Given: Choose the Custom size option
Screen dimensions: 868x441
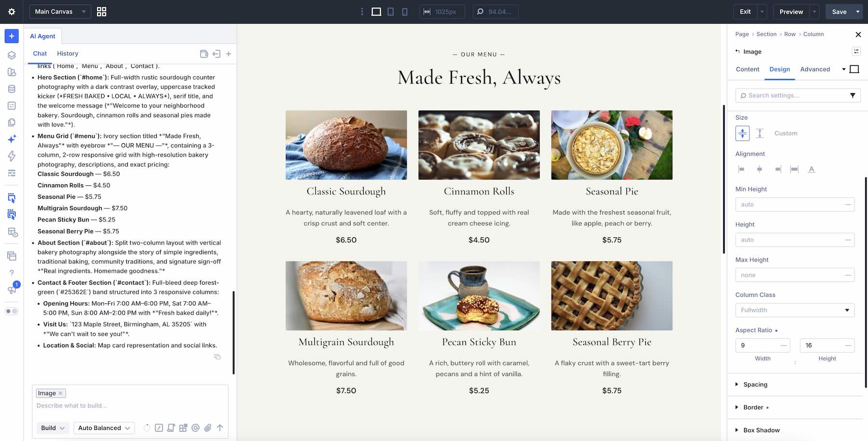Looking at the screenshot, I should (786, 133).
